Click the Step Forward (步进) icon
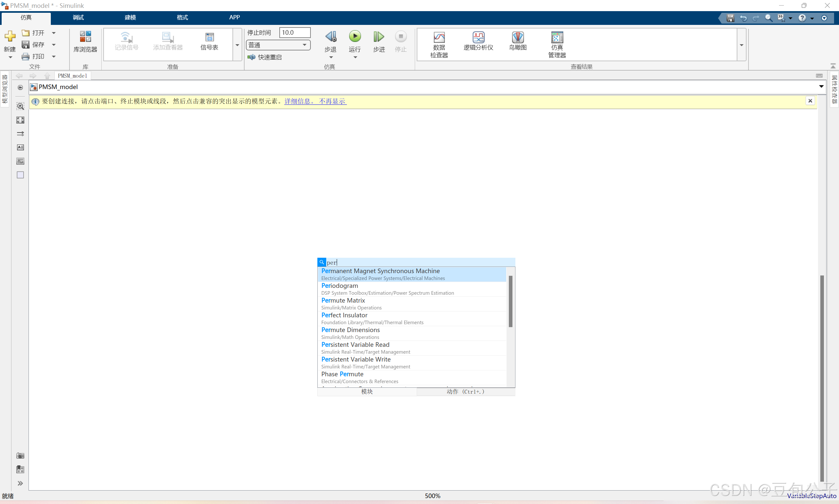The height and width of the screenshot is (504, 839). click(379, 37)
